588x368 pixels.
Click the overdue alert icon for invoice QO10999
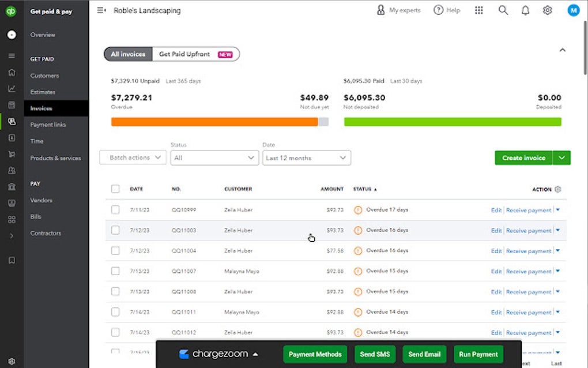pyautogui.click(x=358, y=210)
